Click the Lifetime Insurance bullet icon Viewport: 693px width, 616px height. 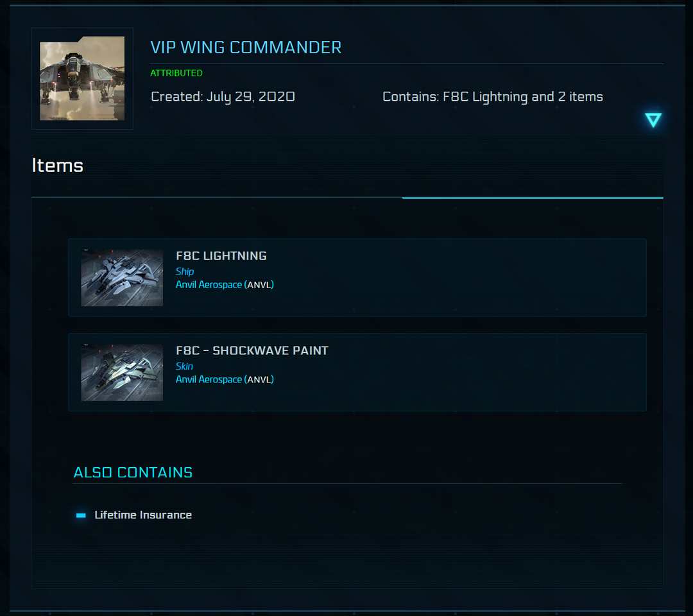(x=81, y=515)
